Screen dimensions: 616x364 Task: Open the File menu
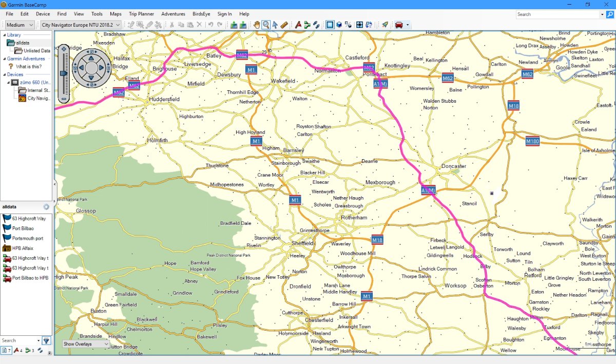click(x=9, y=14)
